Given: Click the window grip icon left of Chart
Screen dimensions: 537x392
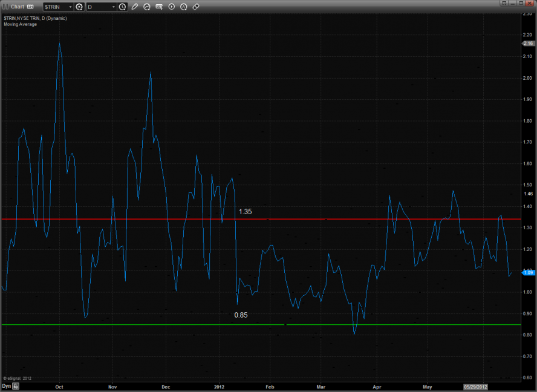Looking at the screenshot, I should 5,7.
